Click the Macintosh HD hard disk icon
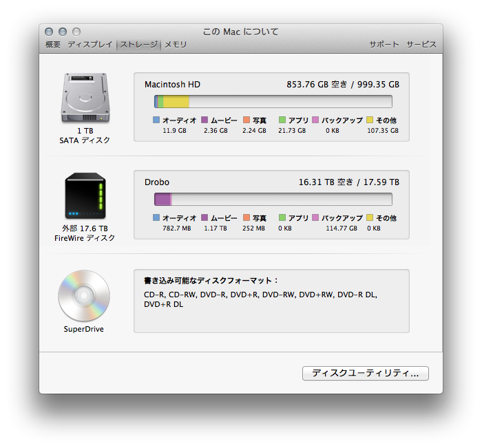The height and width of the screenshot is (448, 482). click(x=85, y=98)
